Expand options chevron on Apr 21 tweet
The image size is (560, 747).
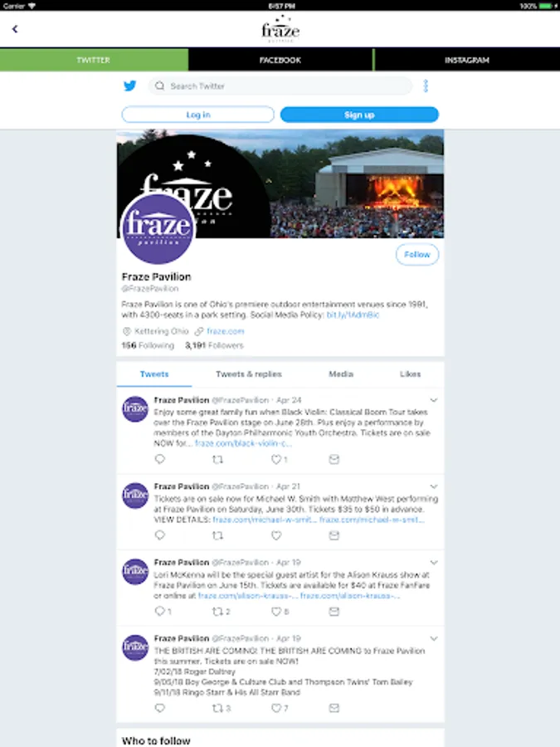(x=434, y=486)
